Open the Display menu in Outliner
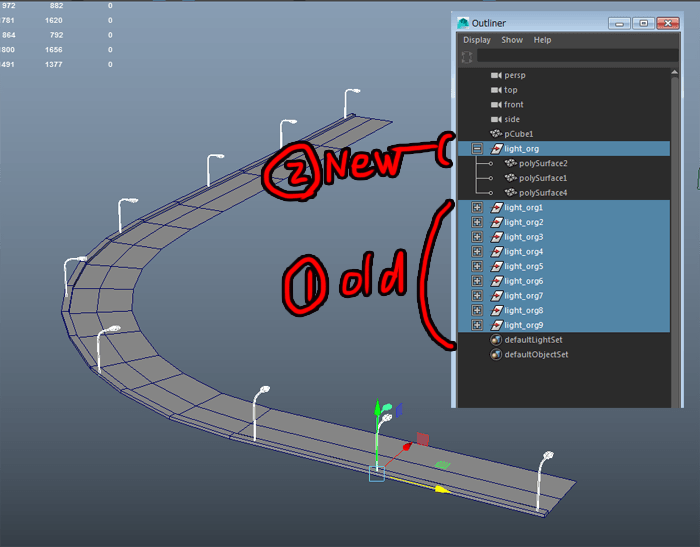Screen dimensions: 700x547 coord(476,40)
